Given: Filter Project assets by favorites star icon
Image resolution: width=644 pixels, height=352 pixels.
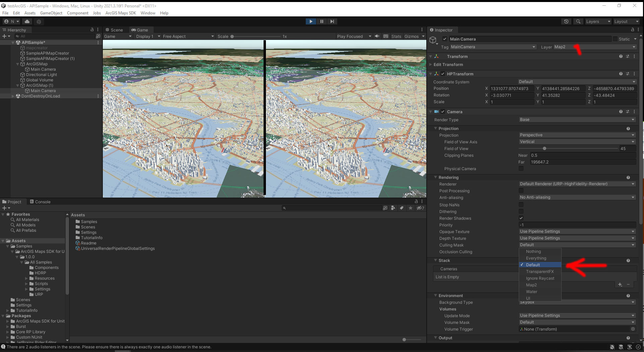Looking at the screenshot, I should click(x=410, y=208).
